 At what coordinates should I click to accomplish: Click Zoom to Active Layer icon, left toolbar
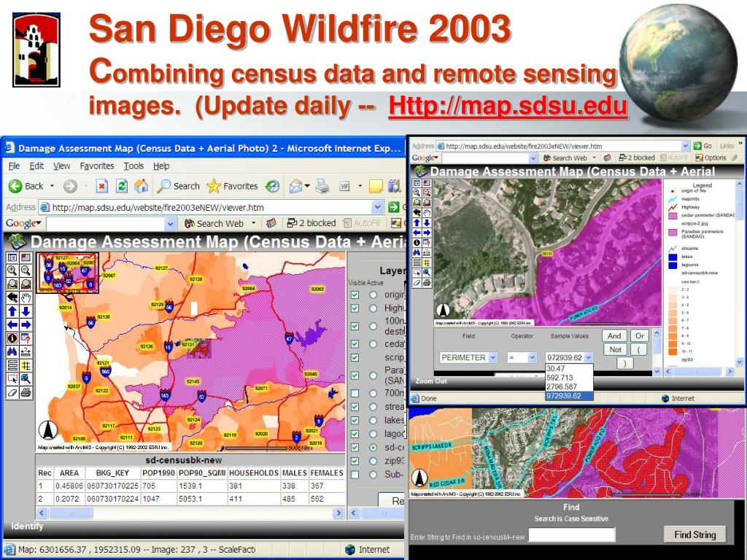pos(26,284)
